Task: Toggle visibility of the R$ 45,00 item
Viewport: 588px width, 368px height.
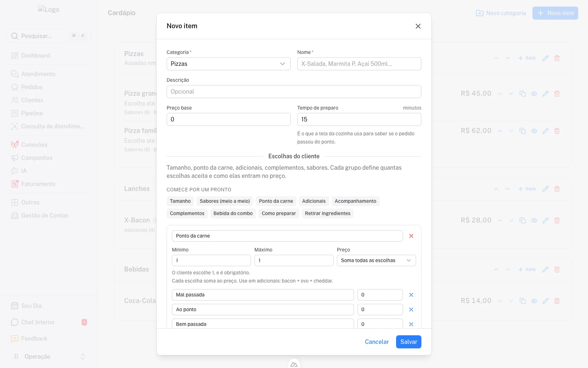Action: [x=534, y=94]
